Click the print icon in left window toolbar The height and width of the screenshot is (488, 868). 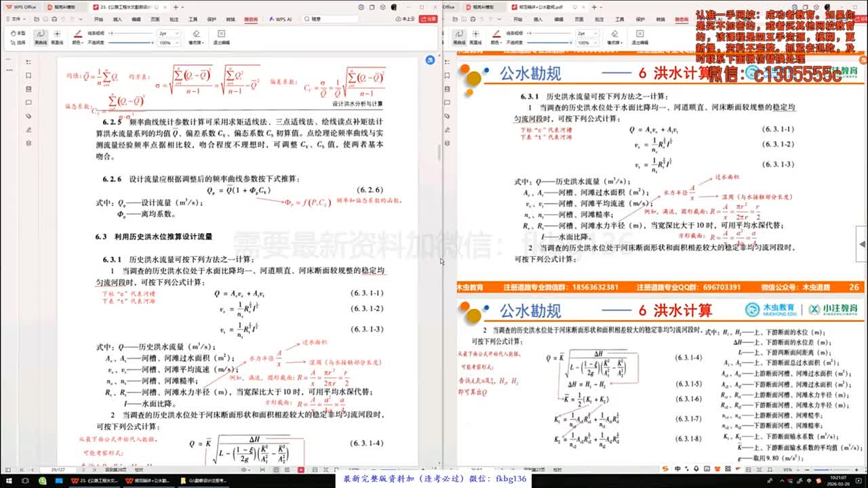(x=54, y=19)
